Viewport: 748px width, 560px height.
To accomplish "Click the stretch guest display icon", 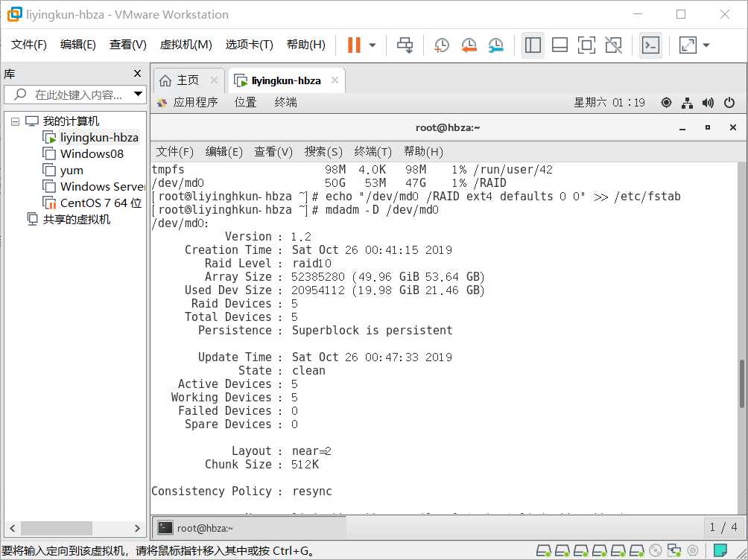I will (x=688, y=45).
